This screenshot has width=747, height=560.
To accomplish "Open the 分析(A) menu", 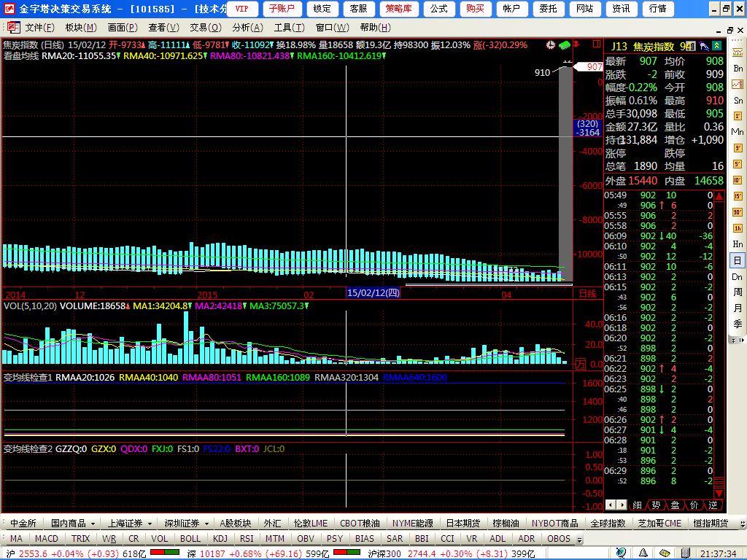I will (x=247, y=28).
